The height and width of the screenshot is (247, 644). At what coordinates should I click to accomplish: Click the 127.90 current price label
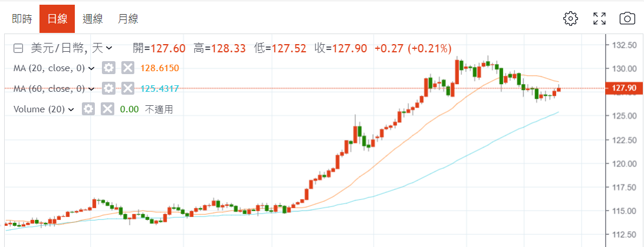tap(625, 89)
